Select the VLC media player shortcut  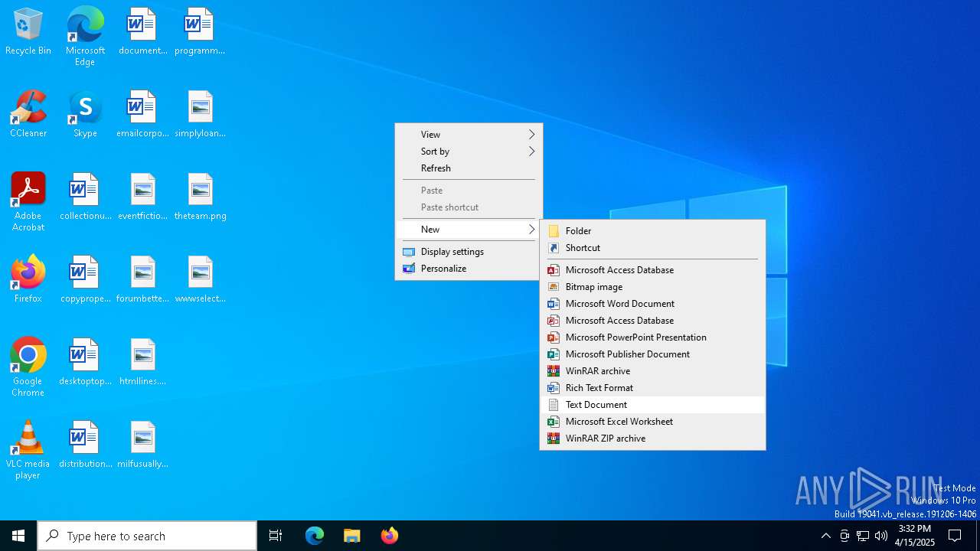tap(28, 450)
